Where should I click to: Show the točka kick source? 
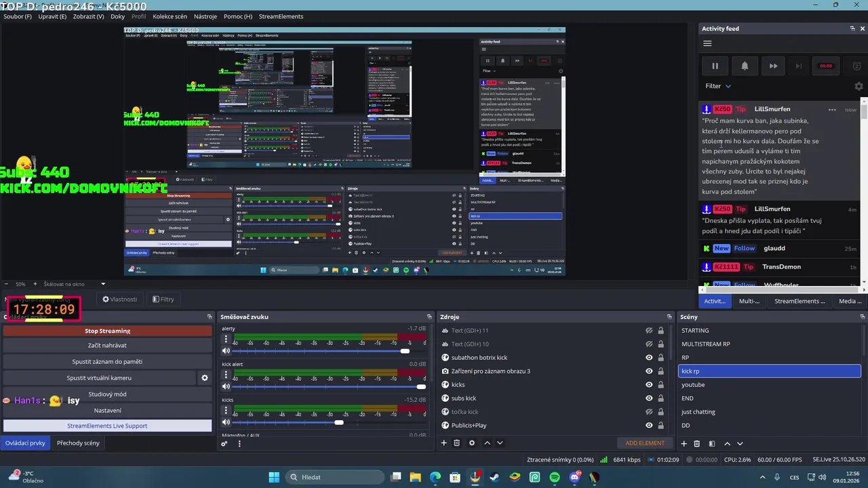pyautogui.click(x=649, y=412)
